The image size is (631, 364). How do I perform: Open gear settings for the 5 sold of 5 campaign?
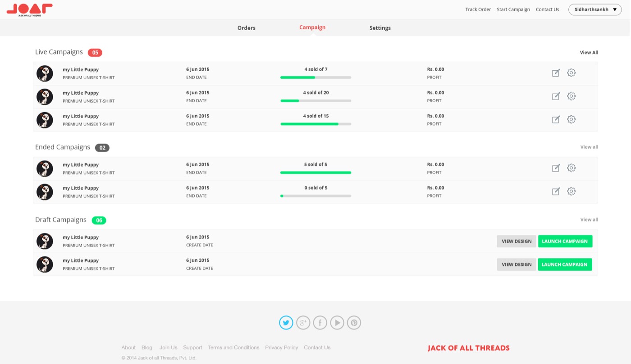coord(571,168)
